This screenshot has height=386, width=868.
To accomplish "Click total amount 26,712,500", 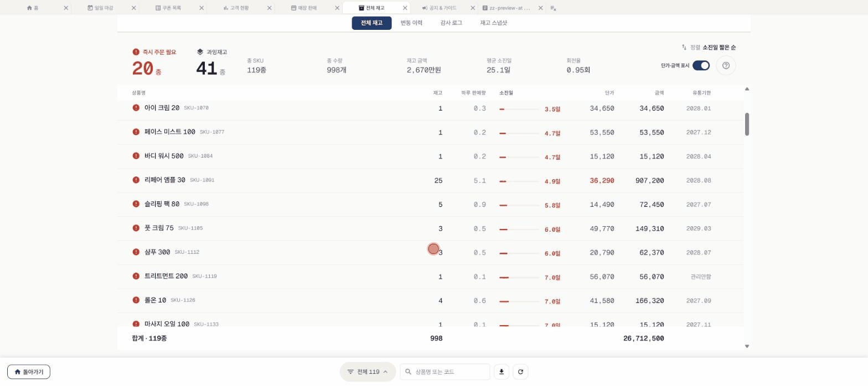I will click(x=643, y=338).
